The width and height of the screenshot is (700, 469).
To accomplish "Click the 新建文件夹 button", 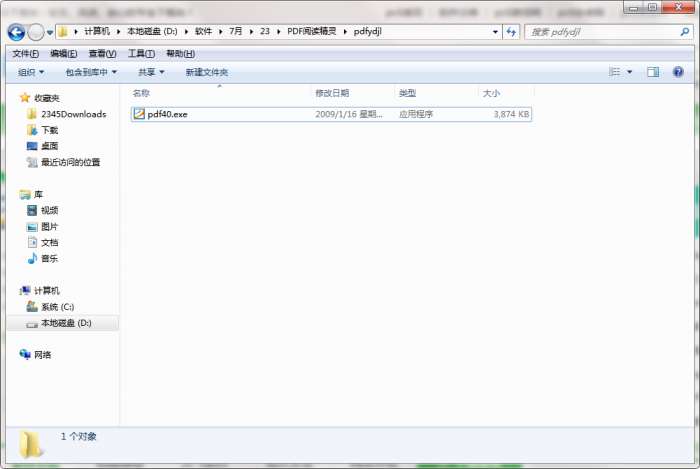I will coord(207,72).
